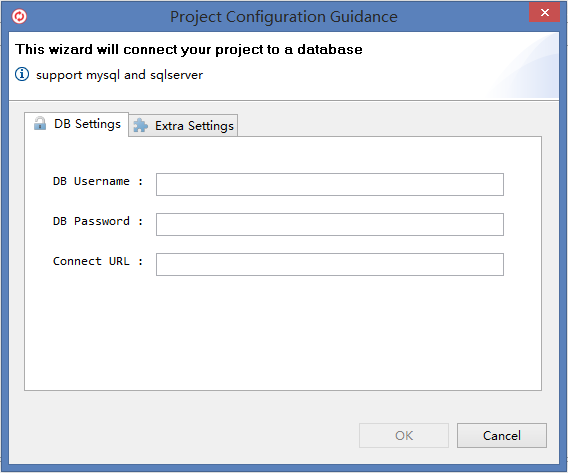Screen dimensions: 568x473
Task: Click the DB Username label
Action: 98,181
